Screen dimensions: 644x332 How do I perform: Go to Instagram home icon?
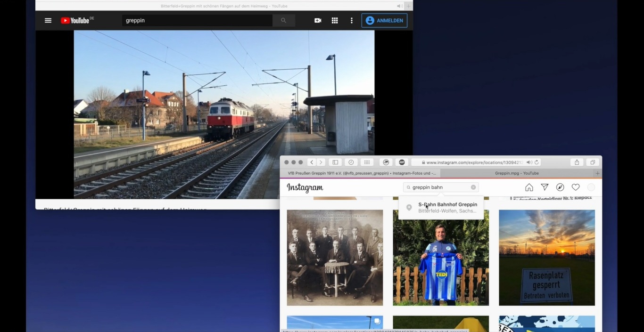click(x=529, y=187)
